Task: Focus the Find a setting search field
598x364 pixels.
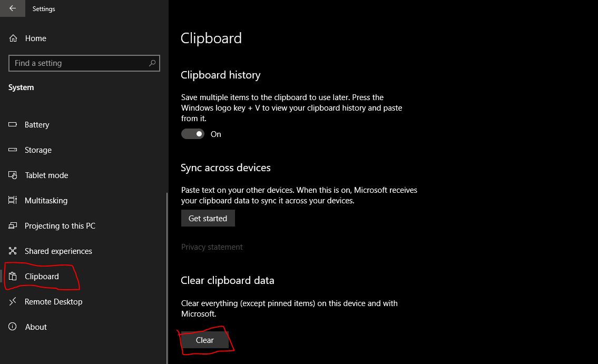Action: coord(79,63)
